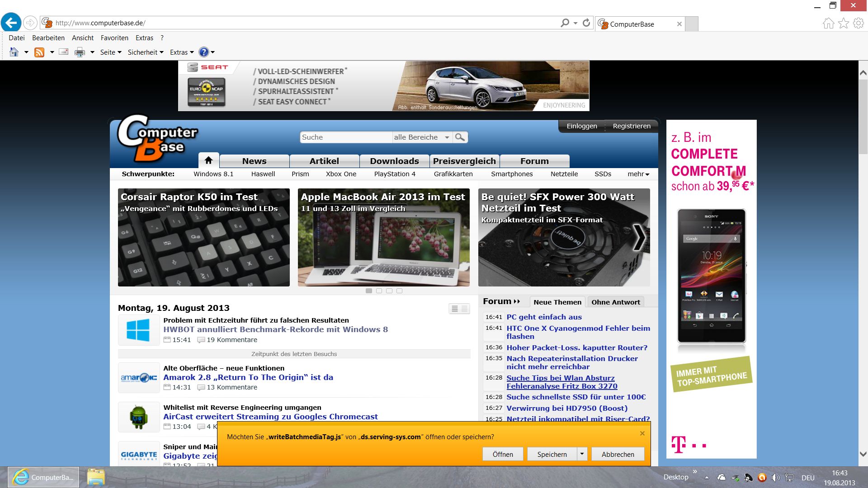
Task: Click the ComputerBase home tab icon
Action: coord(208,160)
